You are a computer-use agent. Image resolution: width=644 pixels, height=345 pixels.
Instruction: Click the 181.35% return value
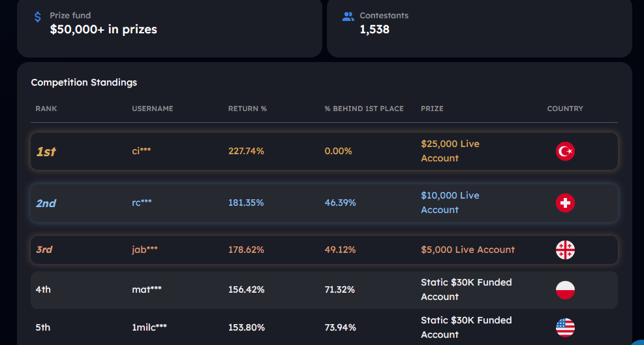pos(246,203)
